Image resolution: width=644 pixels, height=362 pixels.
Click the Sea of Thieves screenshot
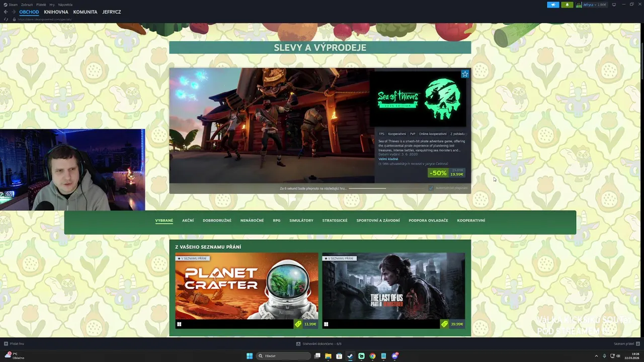point(272,126)
